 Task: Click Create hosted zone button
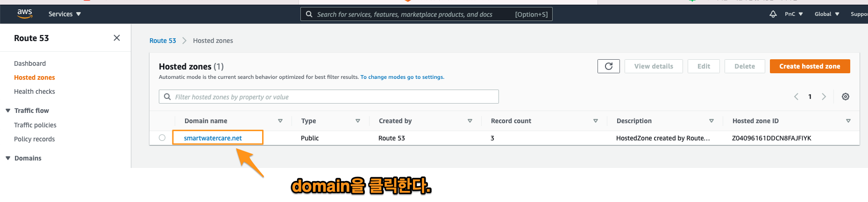810,66
